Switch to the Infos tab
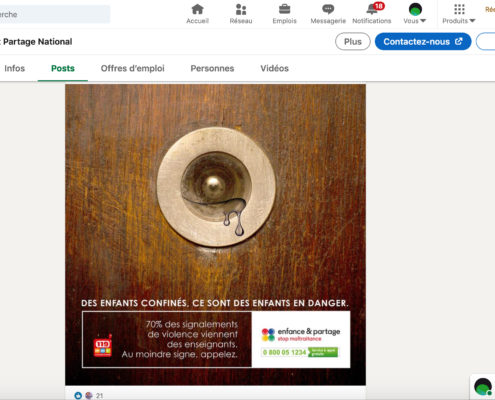 tap(14, 68)
